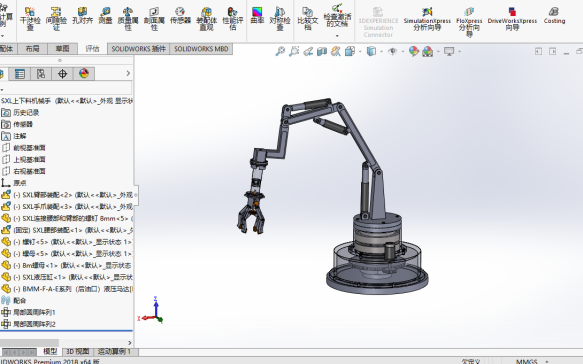This screenshot has width=583, height=364.
Task: Zoom to fit using magnifier icon
Action: point(280,51)
